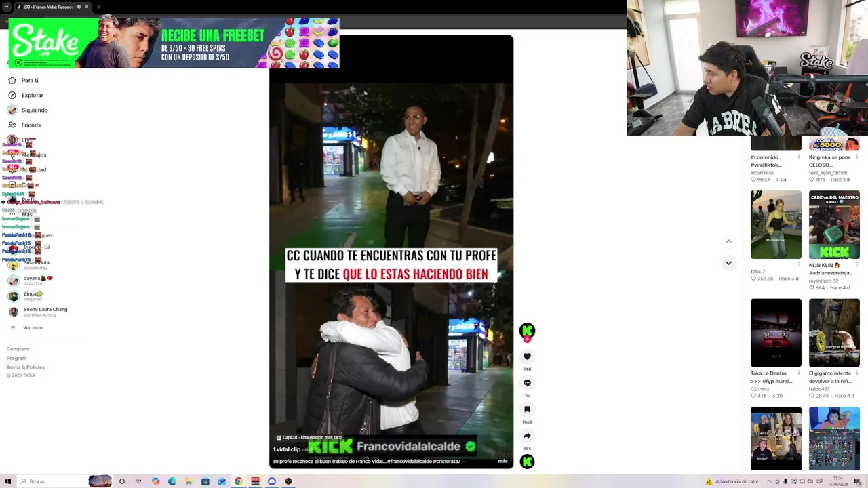Open options menu for Taka La Dentro video
This screenshot has height=488, width=868.
coord(799,373)
